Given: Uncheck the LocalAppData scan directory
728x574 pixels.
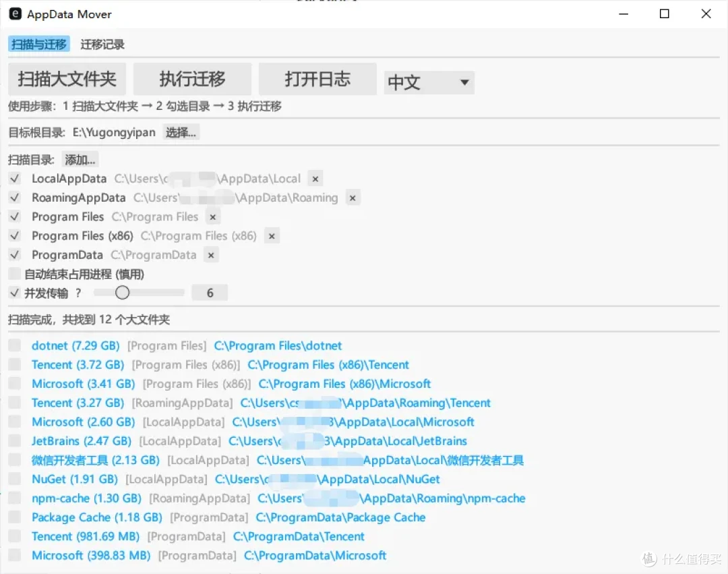Looking at the screenshot, I should click(x=15, y=178).
